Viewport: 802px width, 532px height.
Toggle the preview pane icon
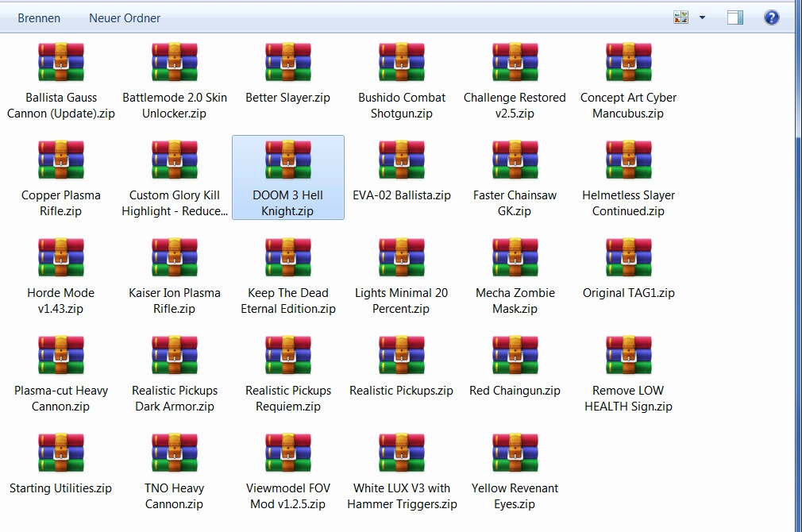click(735, 18)
